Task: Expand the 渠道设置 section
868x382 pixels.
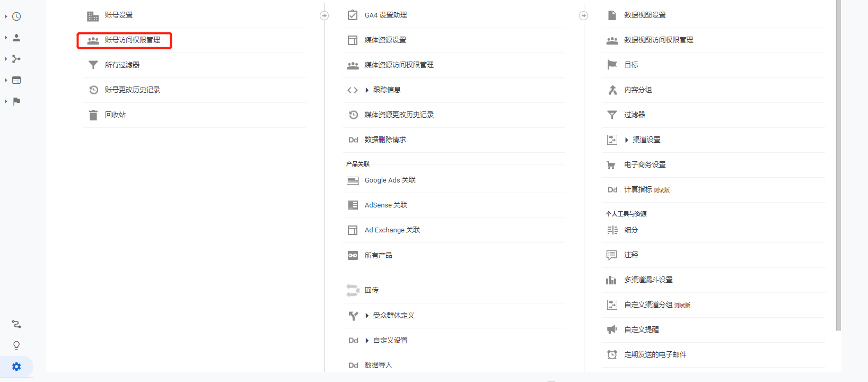Action: coord(627,140)
